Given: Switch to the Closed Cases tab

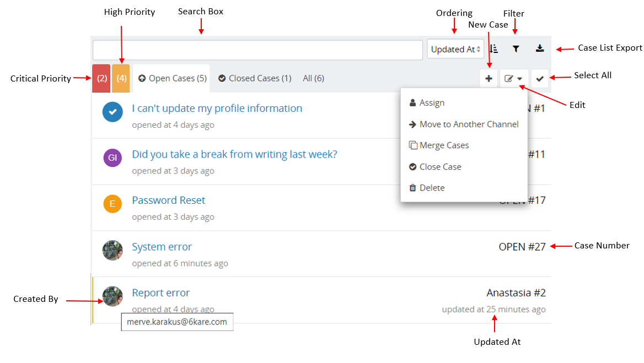Looking at the screenshot, I should point(255,79).
